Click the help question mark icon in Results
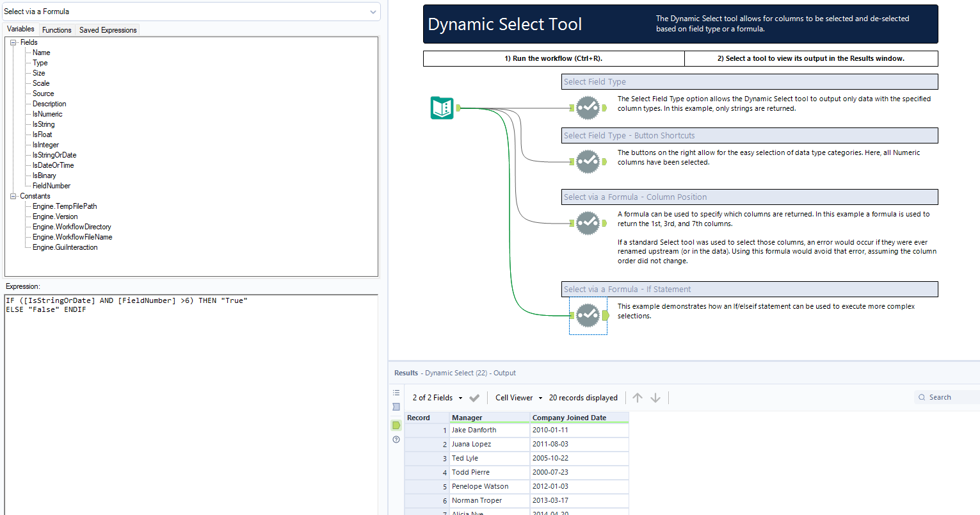The image size is (980, 515). (x=396, y=439)
